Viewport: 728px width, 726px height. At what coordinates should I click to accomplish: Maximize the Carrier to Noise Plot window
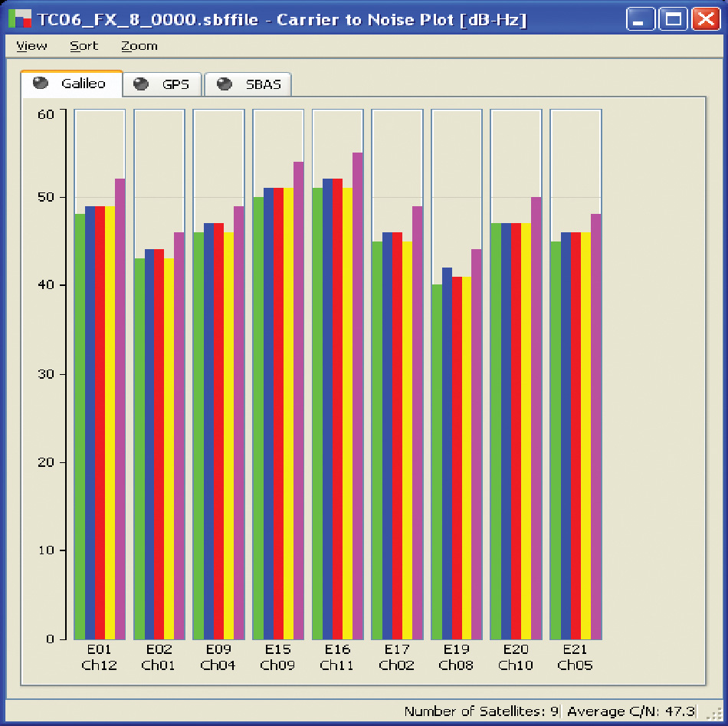(674, 19)
